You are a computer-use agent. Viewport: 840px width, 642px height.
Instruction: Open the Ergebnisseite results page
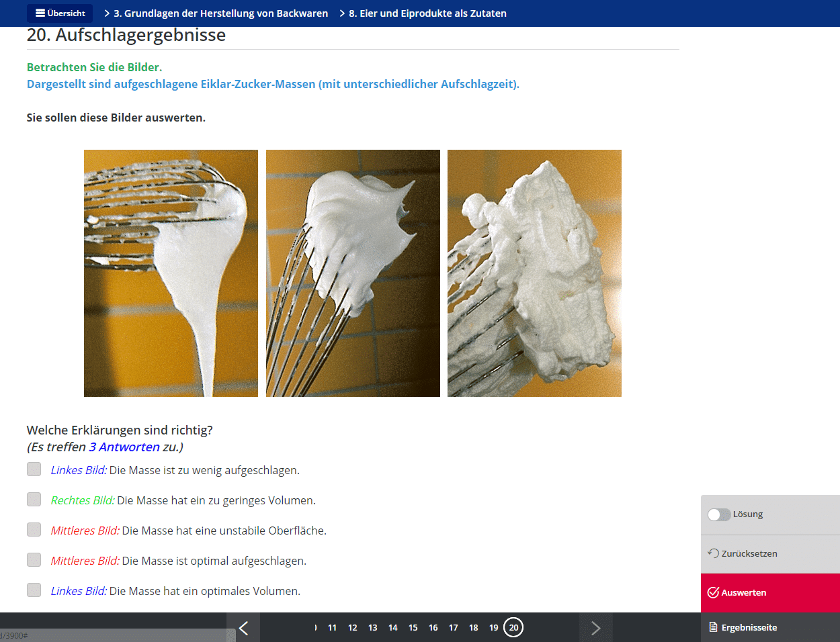(x=743, y=627)
